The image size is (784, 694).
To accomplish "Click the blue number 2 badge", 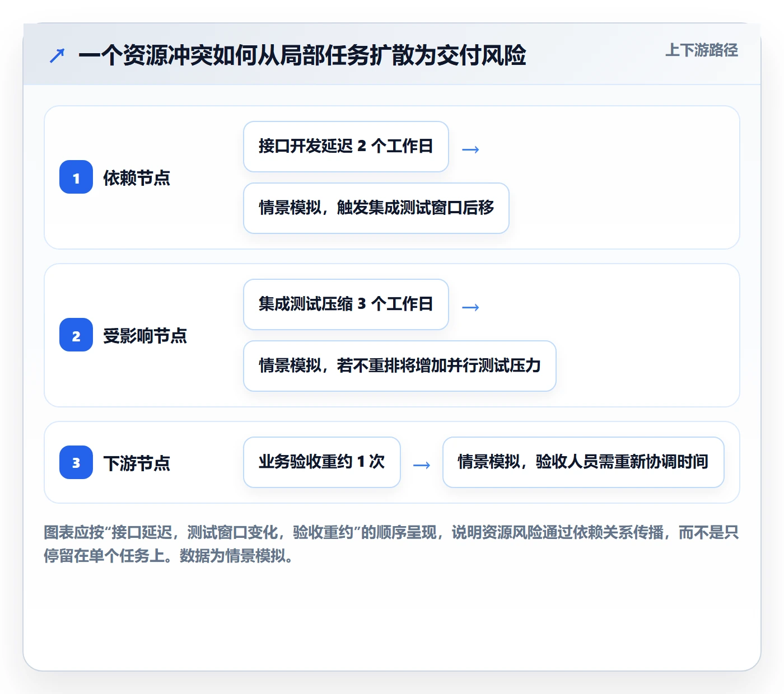I will 76,335.
